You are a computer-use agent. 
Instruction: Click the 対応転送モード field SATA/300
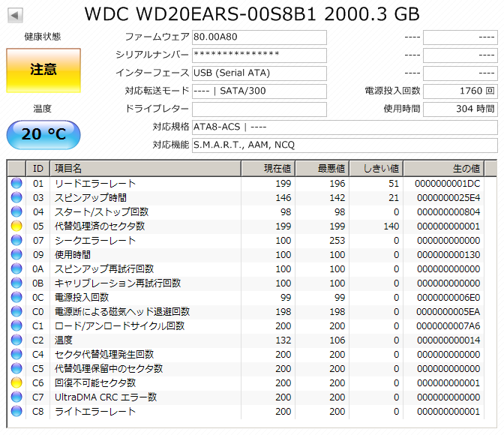[259, 91]
